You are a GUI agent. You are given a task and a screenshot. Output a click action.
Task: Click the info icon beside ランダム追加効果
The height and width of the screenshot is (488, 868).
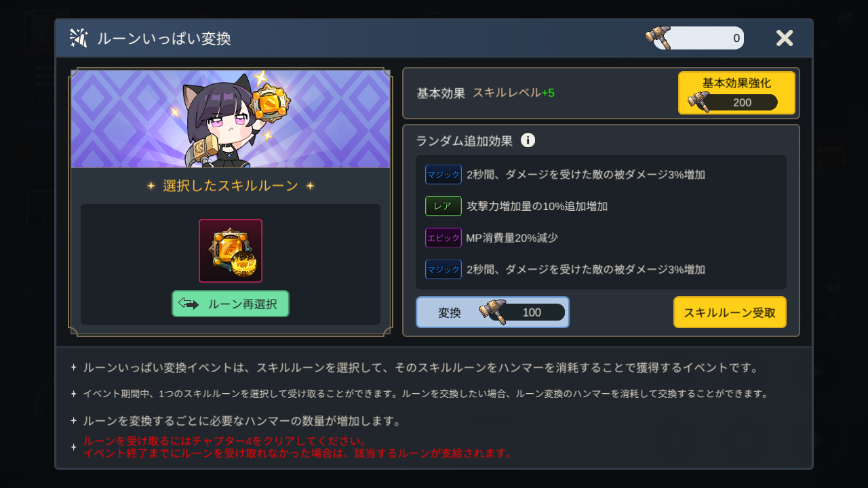pos(528,140)
